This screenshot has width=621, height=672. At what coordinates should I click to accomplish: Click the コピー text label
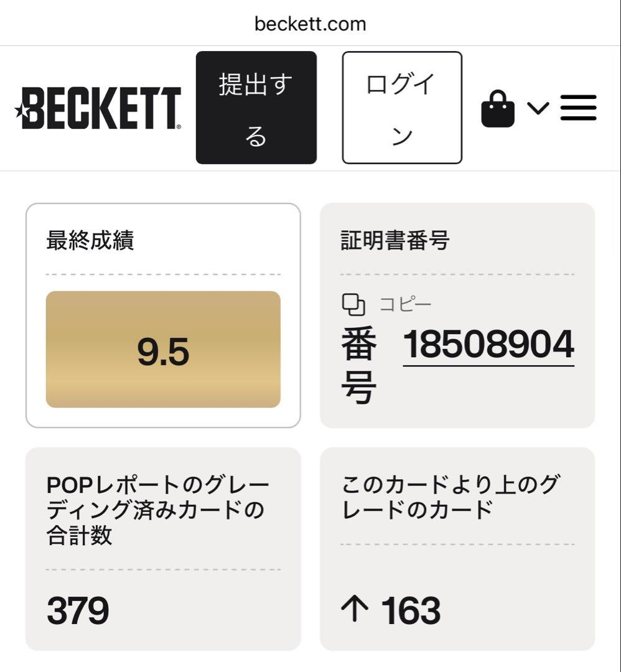click(x=405, y=305)
